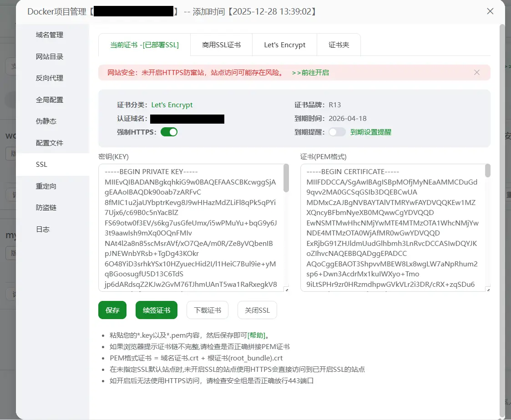This screenshot has height=420, width=511.
Task: Select the 当前证书 tab
Action: point(144,45)
